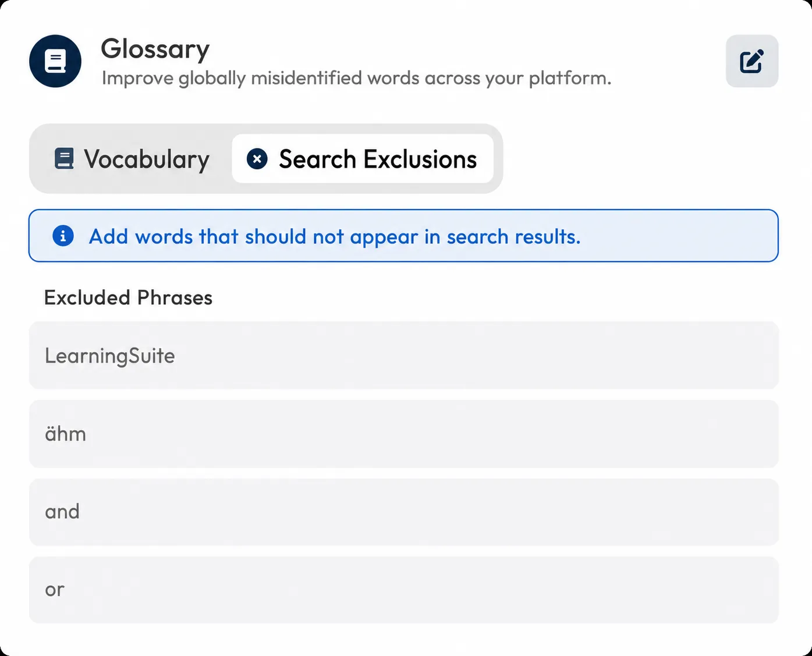Click the excluded phrase row containing 'and'
The width and height of the screenshot is (812, 656).
coord(403,512)
